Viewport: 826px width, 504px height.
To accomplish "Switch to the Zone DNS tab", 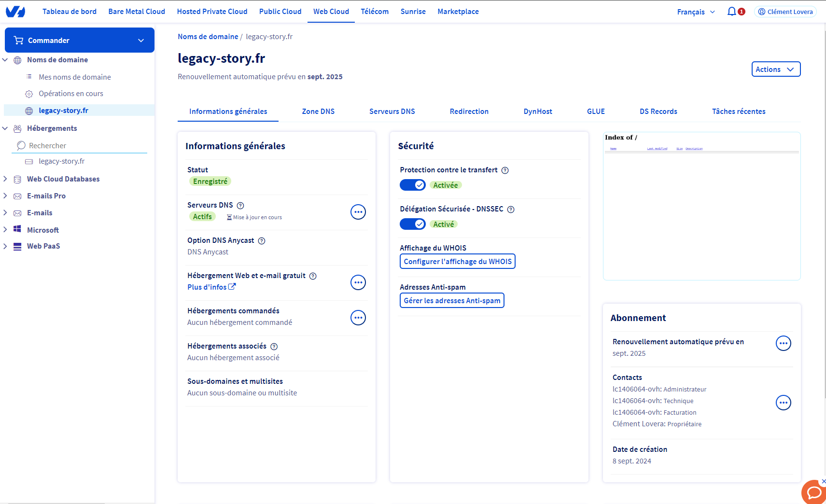I will pyautogui.click(x=318, y=112).
